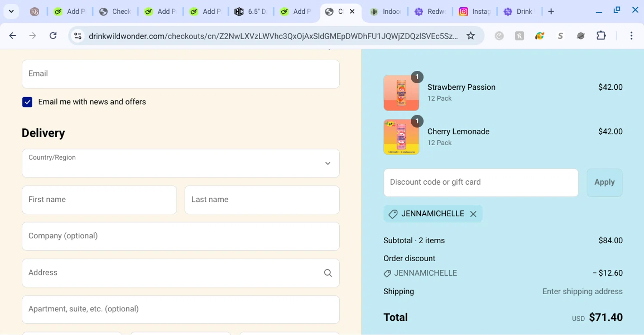Click the quantity badge on Strawberry Passion
Screen dimensions: 644x335
click(417, 77)
